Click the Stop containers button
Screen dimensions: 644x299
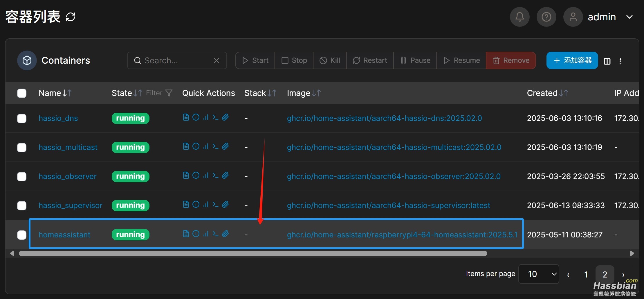pos(294,60)
